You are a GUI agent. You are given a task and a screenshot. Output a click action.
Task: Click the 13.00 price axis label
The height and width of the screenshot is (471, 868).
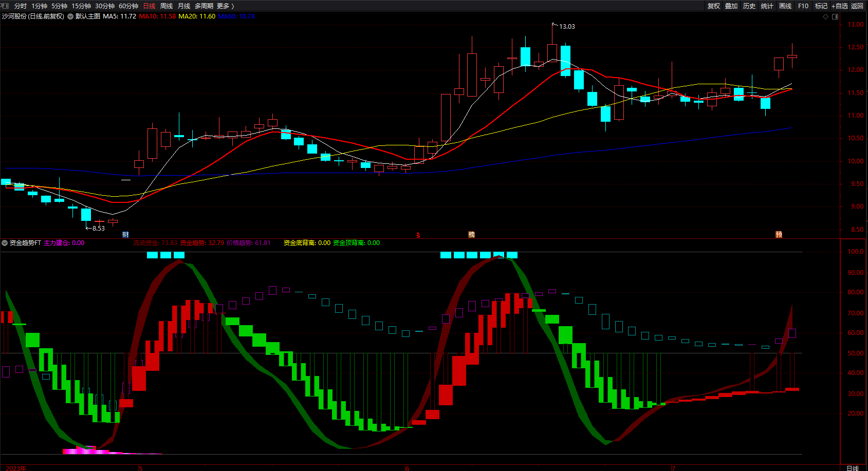point(856,25)
